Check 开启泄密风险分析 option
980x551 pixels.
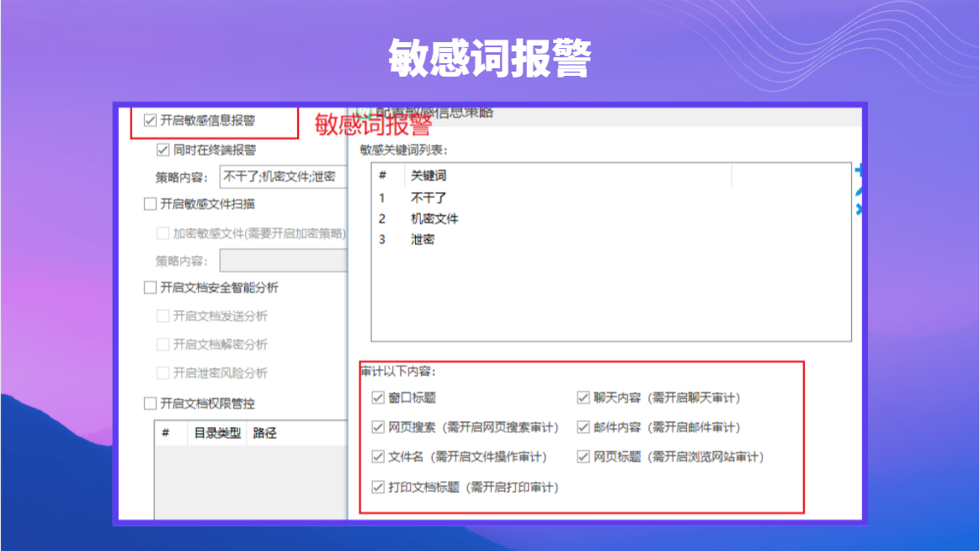(x=163, y=372)
